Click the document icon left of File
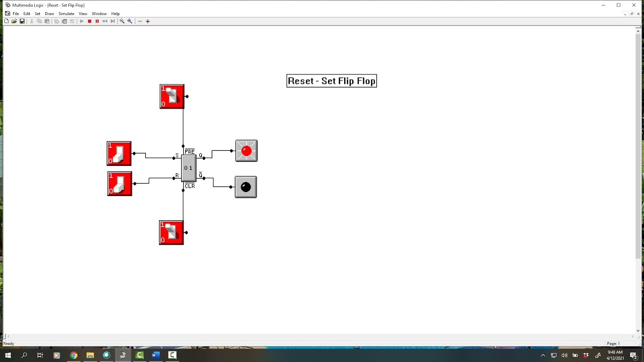Screen dimensions: 644x362 point(7,14)
